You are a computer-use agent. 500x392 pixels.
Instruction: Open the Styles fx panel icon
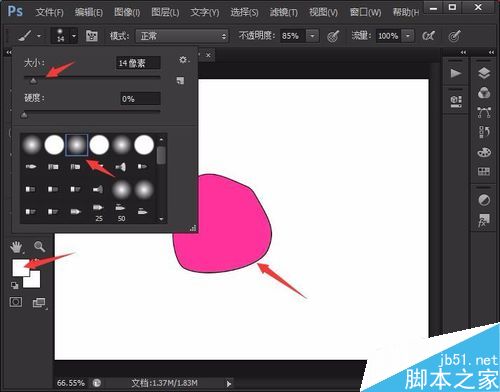(484, 220)
